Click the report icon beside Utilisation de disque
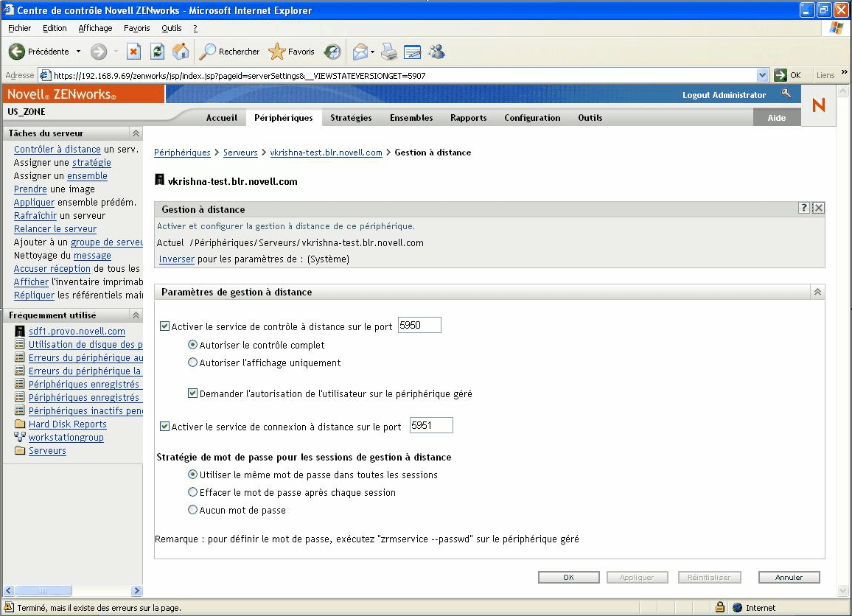Viewport: 852px width, 616px height. 21,342
